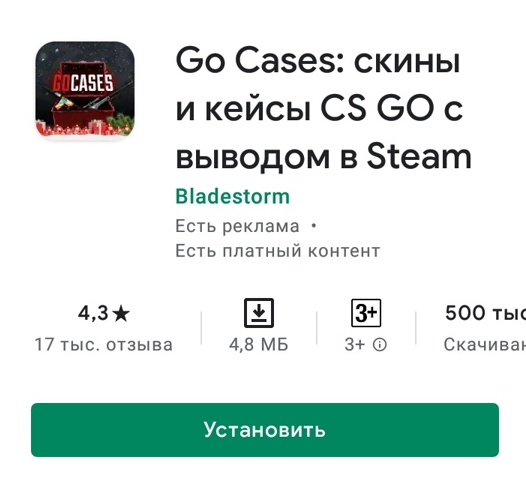View the 17 тыс. отзыва reviews count

[104, 345]
